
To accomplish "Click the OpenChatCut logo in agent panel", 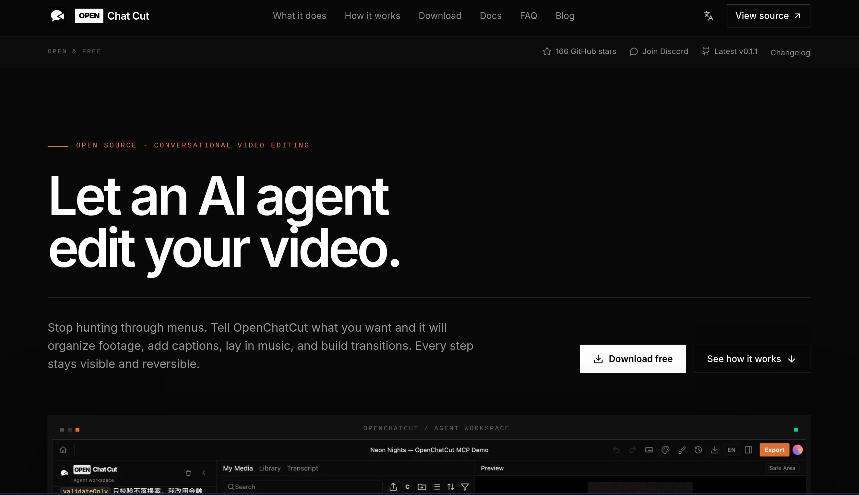I will pyautogui.click(x=64, y=473).
